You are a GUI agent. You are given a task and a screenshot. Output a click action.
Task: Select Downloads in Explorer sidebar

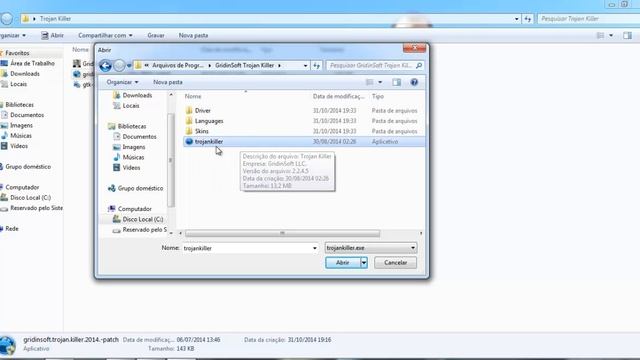click(x=25, y=74)
